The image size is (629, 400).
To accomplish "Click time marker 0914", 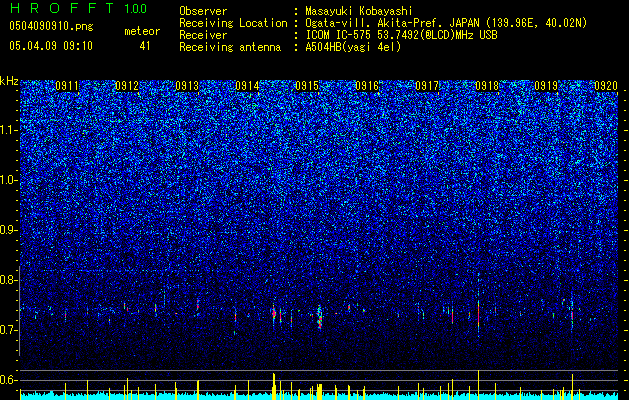I will tap(247, 86).
